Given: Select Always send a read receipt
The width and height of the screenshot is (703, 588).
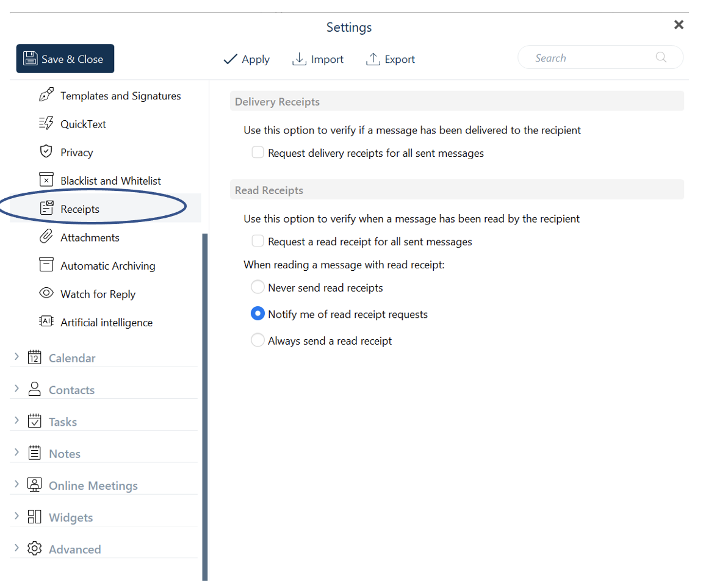Looking at the screenshot, I should tap(258, 340).
